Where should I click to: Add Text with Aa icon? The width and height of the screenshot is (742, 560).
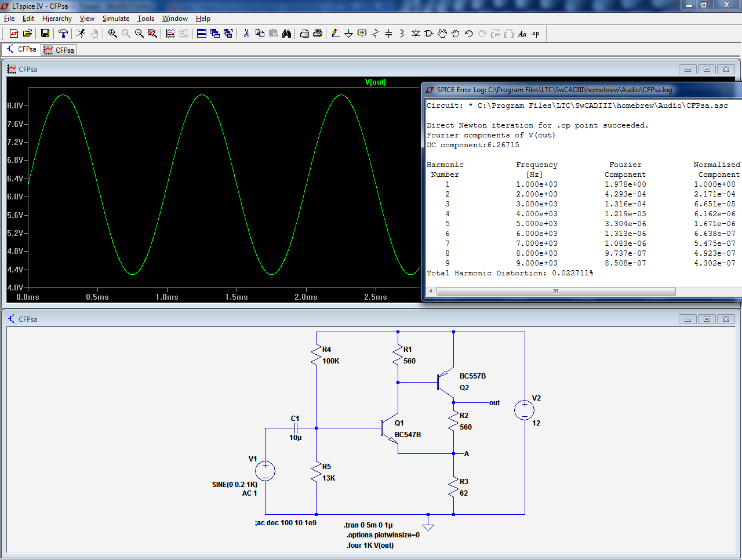point(522,34)
